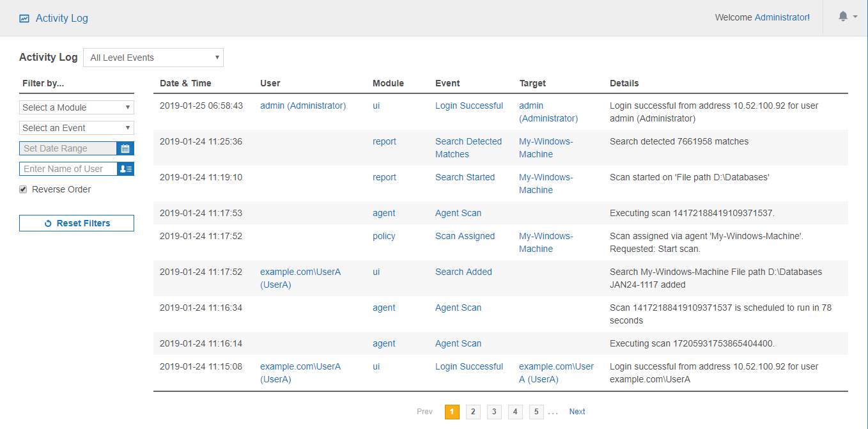The image size is (868, 429).
Task: Go to page 3 of results
Action: tap(494, 412)
